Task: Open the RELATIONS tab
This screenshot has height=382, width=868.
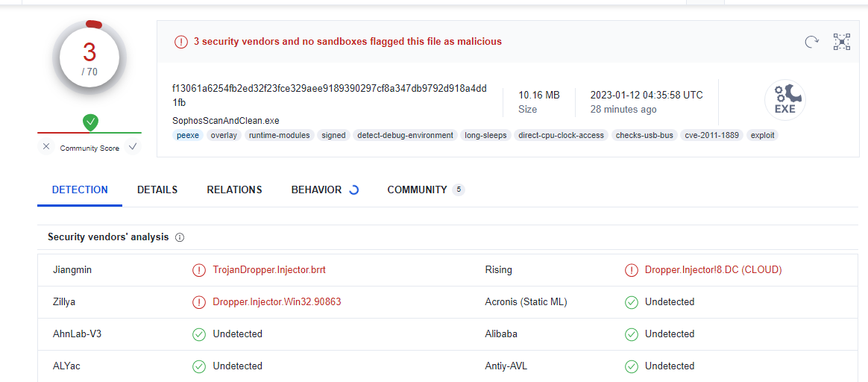Action: [234, 190]
